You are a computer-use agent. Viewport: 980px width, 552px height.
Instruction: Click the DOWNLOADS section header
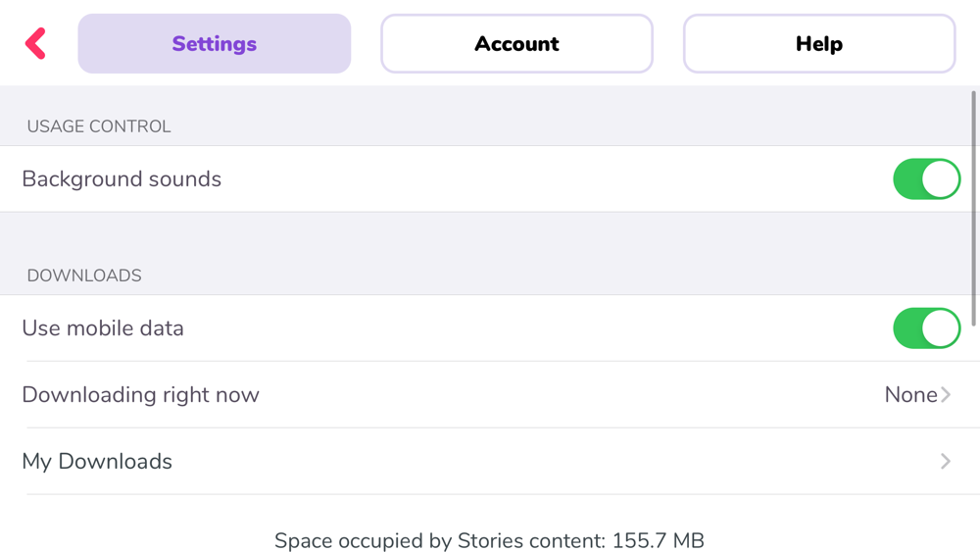(x=84, y=276)
